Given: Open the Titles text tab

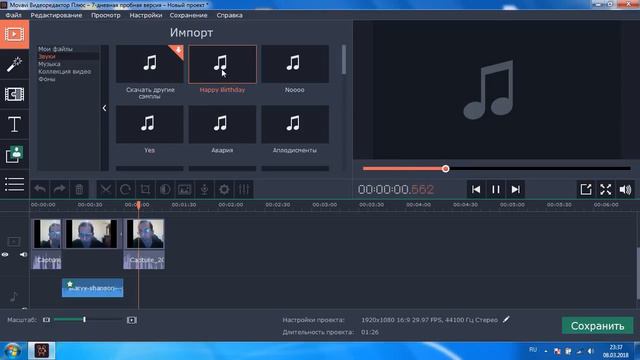Looking at the screenshot, I should pyautogui.click(x=14, y=124).
